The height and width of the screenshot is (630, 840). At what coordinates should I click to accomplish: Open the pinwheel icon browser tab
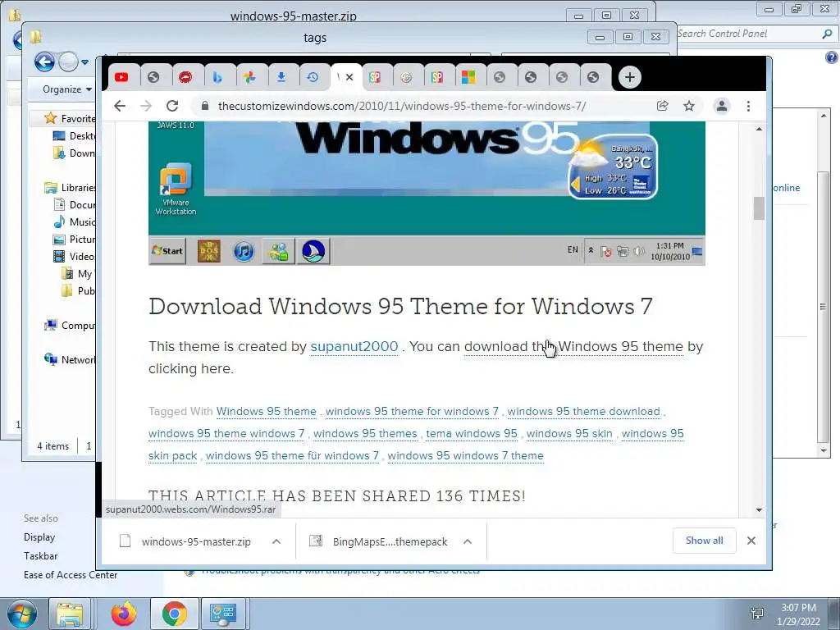pos(249,77)
